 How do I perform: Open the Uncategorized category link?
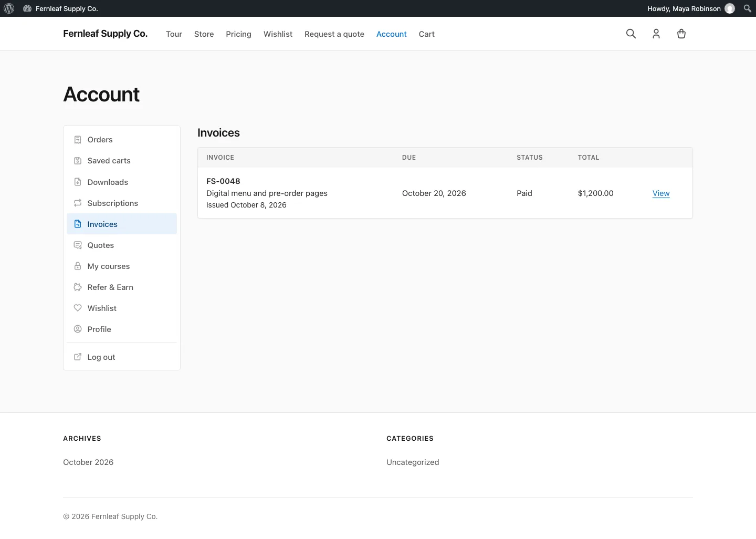point(413,462)
